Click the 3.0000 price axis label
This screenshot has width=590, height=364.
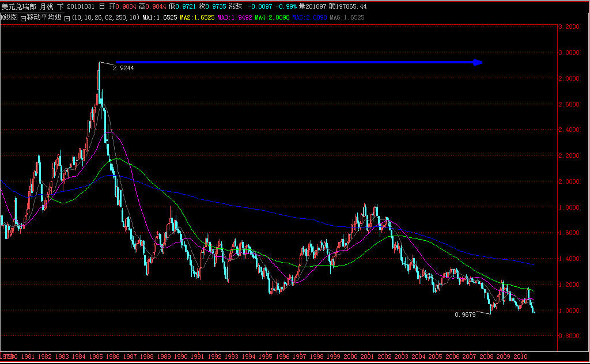point(569,52)
